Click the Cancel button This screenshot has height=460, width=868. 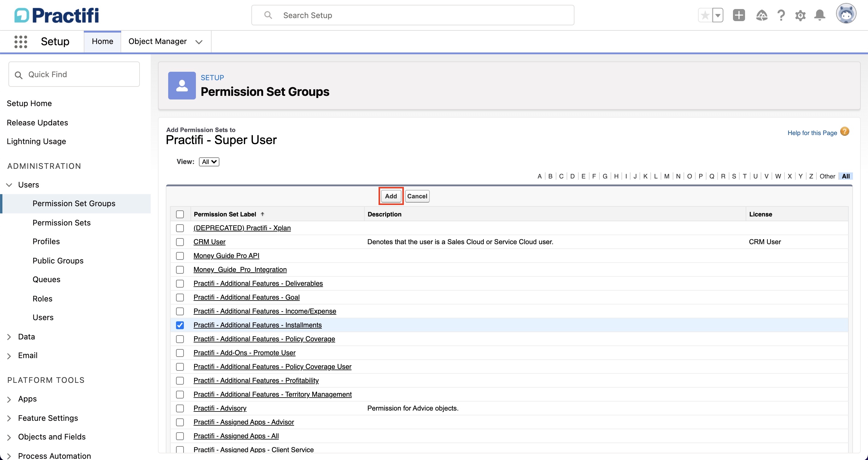pos(417,196)
